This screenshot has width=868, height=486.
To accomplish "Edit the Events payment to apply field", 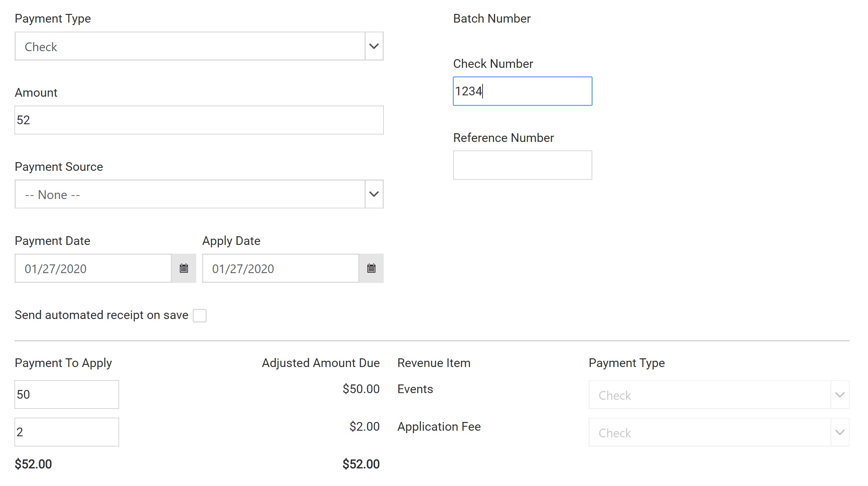I will pyautogui.click(x=67, y=395).
